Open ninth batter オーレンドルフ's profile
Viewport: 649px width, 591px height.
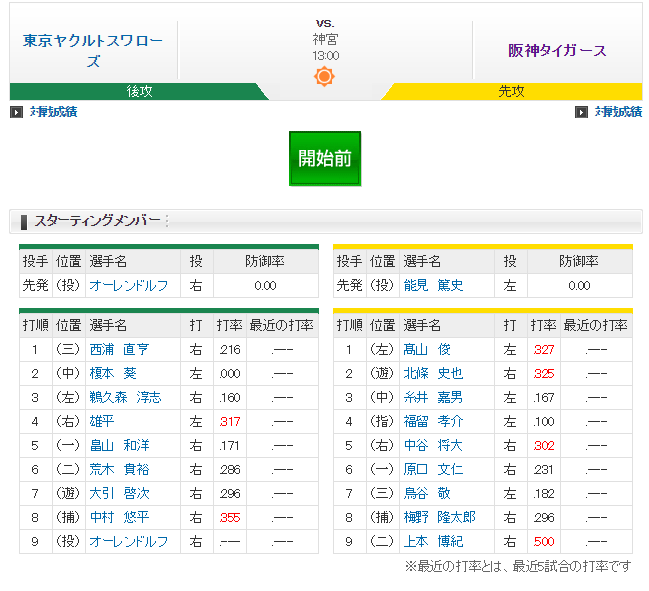pyautogui.click(x=129, y=542)
